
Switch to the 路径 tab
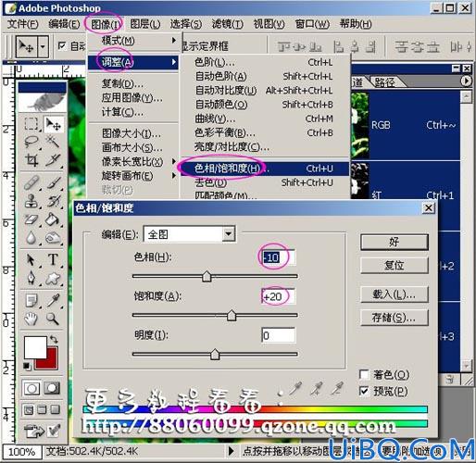[385, 81]
